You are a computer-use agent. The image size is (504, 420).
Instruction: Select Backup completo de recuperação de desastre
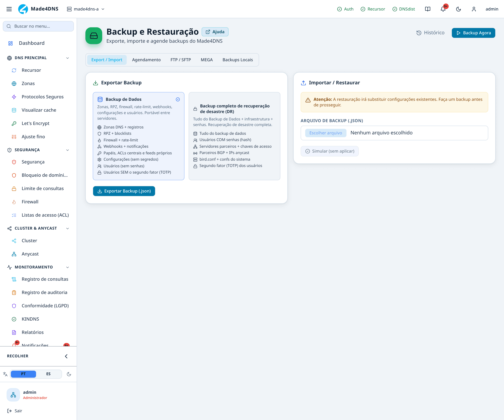234,136
